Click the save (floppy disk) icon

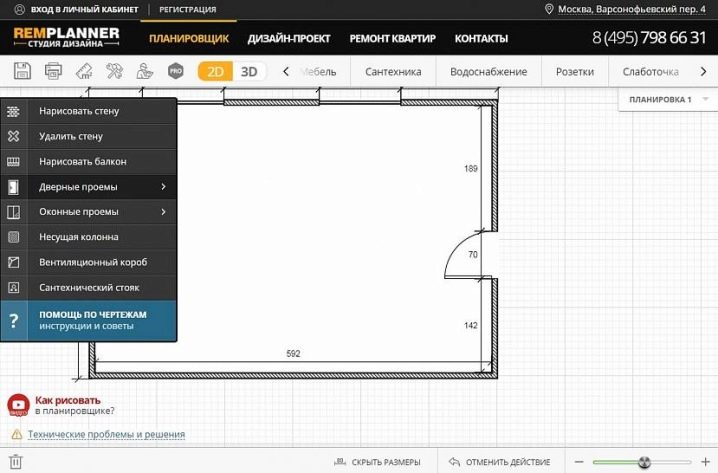coord(22,72)
